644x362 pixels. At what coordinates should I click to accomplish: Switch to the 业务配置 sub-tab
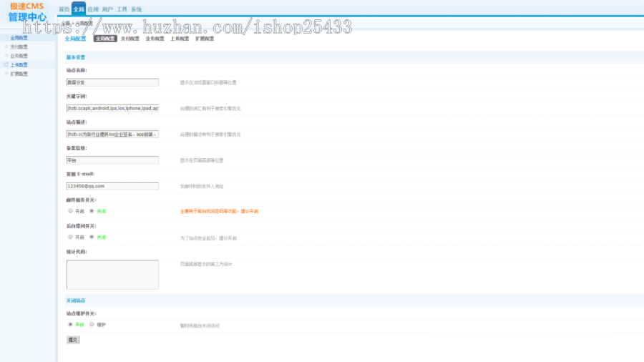pos(155,39)
